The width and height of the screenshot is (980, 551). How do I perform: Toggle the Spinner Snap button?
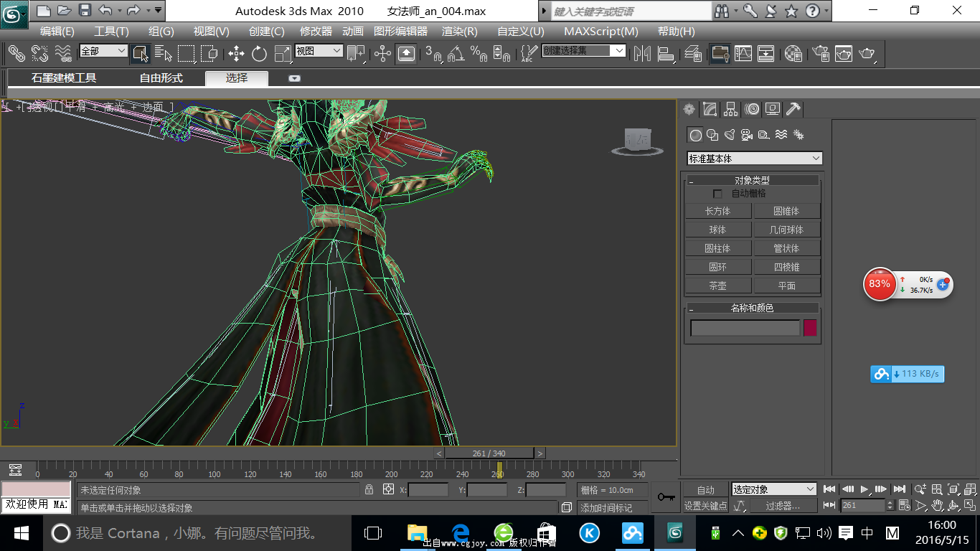(501, 53)
